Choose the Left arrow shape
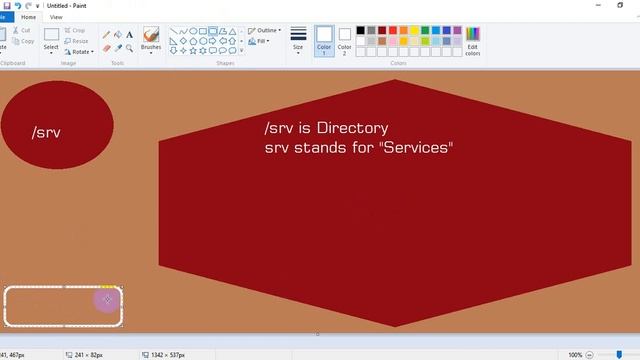640x360 pixels. [222, 41]
